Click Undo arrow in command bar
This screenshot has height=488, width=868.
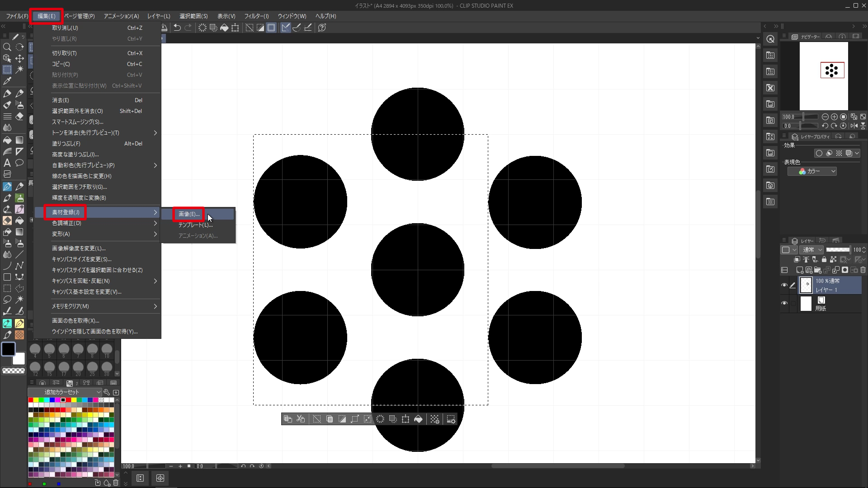click(x=177, y=28)
